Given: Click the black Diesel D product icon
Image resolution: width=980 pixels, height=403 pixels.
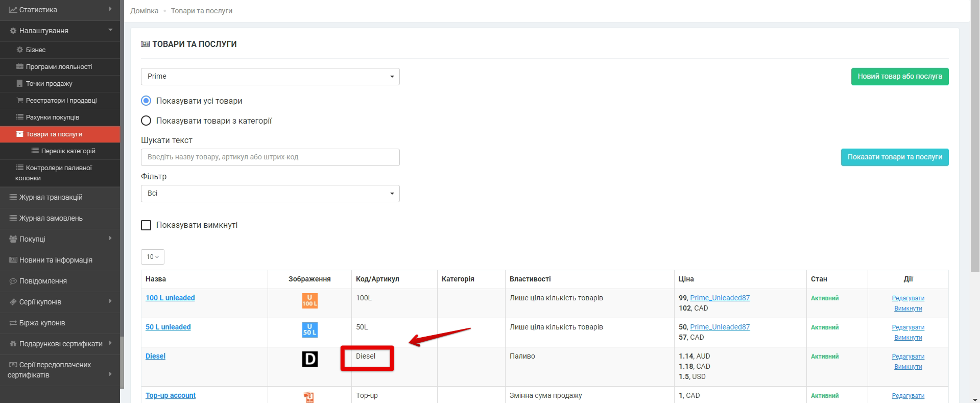Looking at the screenshot, I should pos(309,359).
